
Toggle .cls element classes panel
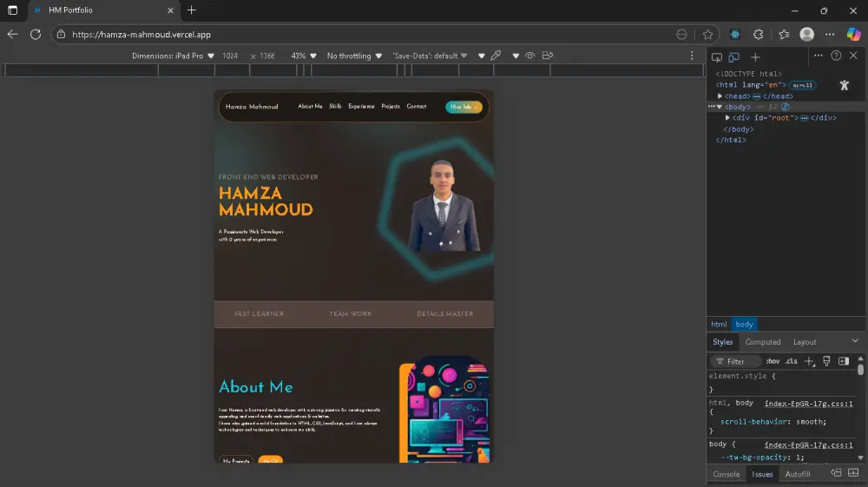(792, 361)
